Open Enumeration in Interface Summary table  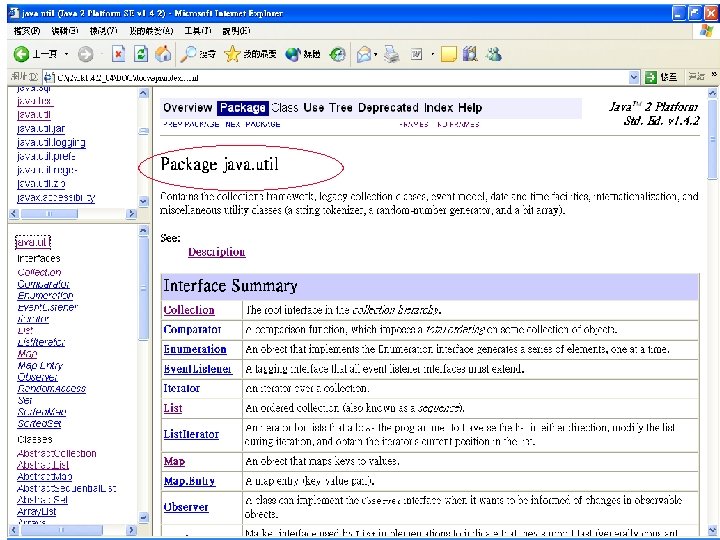[x=195, y=349]
